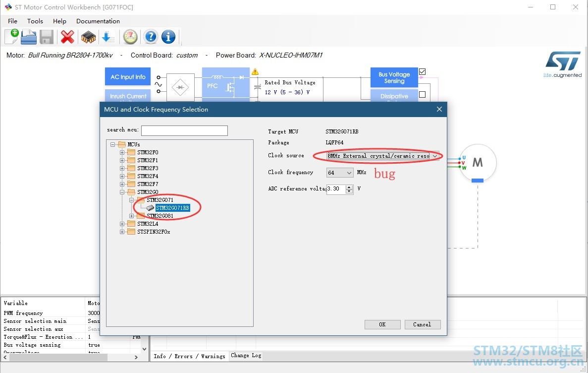Select the PWM frequency variable row

pyautogui.click(x=51, y=313)
